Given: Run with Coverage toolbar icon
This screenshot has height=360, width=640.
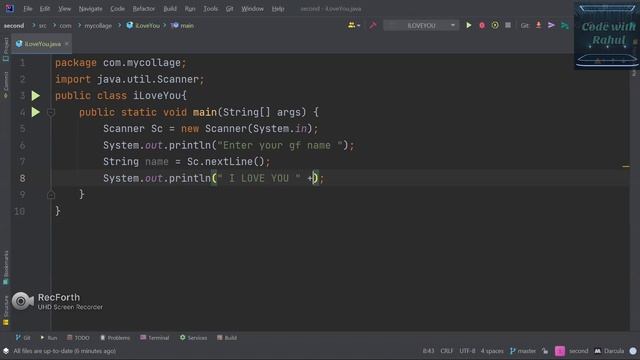Looking at the screenshot, I should click(x=495, y=25).
